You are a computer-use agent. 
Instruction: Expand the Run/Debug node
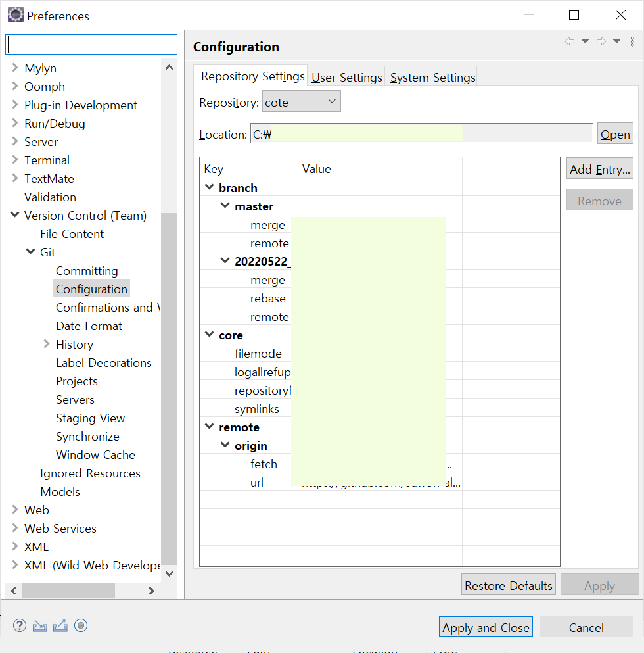pos(15,123)
